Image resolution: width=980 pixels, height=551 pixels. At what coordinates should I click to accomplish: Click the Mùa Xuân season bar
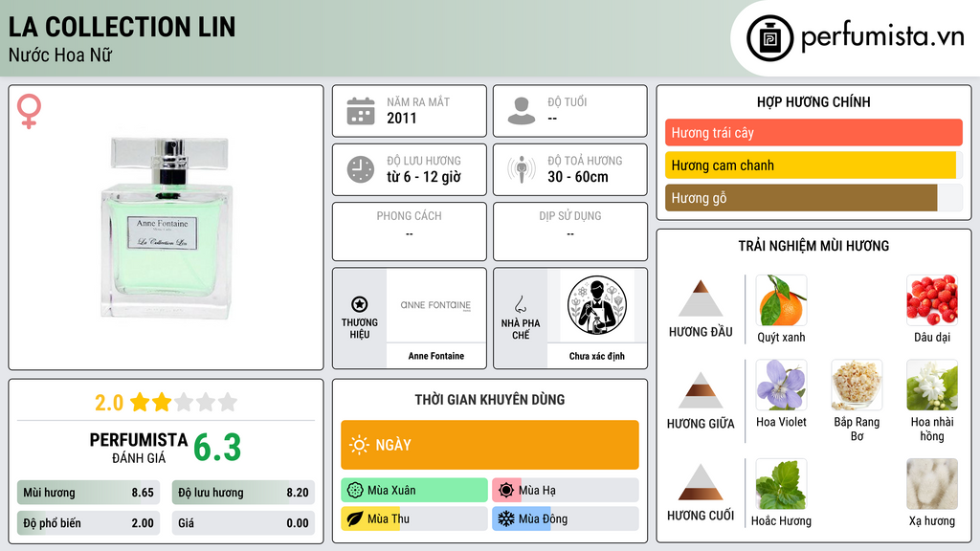414,491
